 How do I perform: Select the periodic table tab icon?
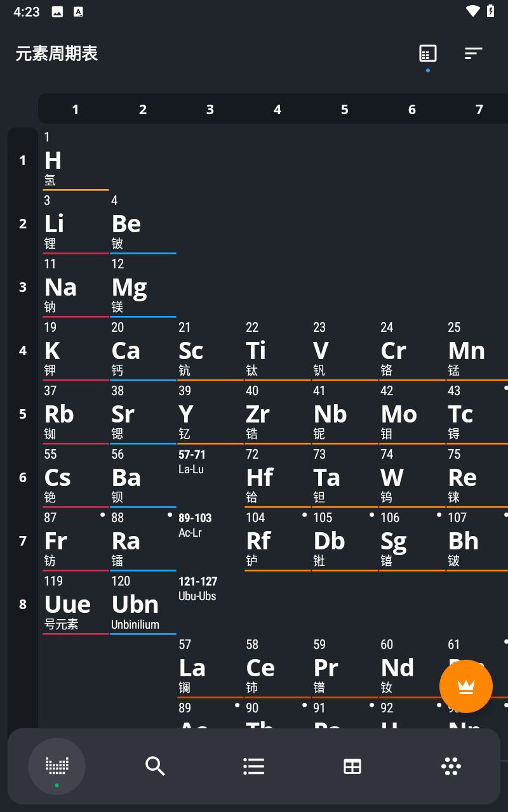coord(57,766)
